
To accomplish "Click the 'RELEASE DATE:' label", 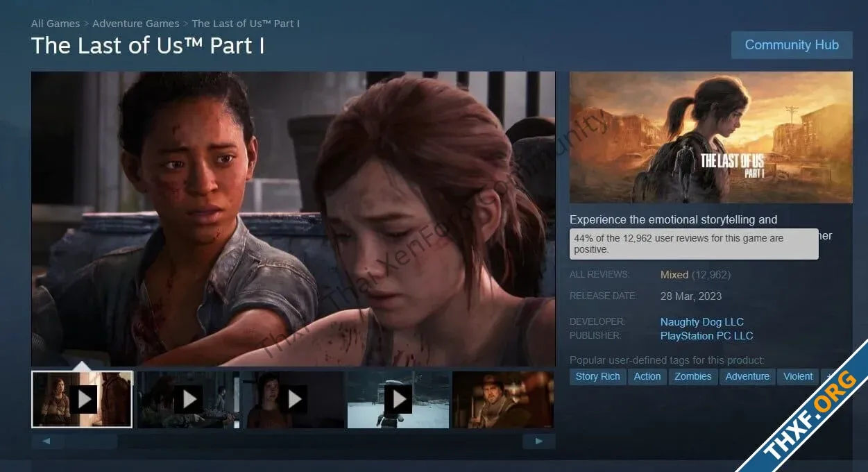I will click(x=603, y=296).
